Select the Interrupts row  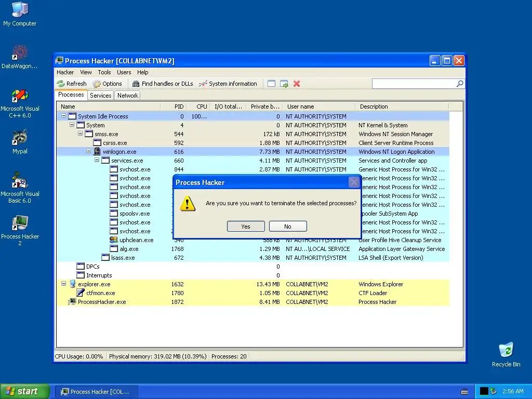(253, 275)
